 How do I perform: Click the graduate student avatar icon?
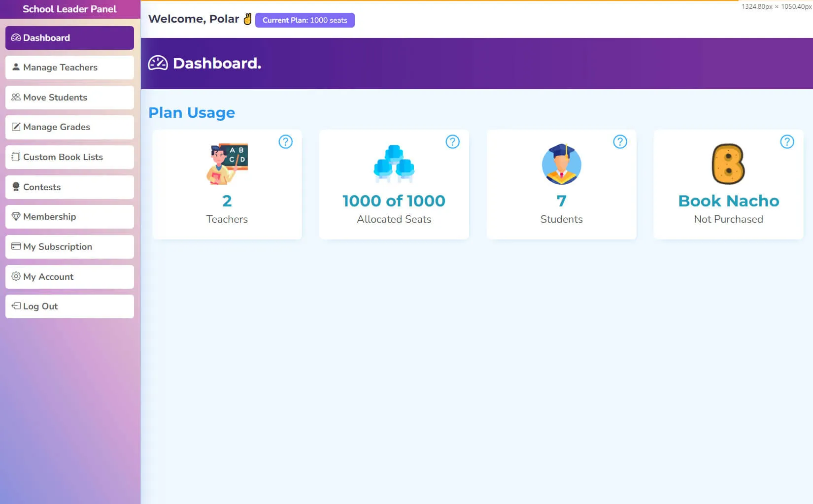click(x=561, y=164)
